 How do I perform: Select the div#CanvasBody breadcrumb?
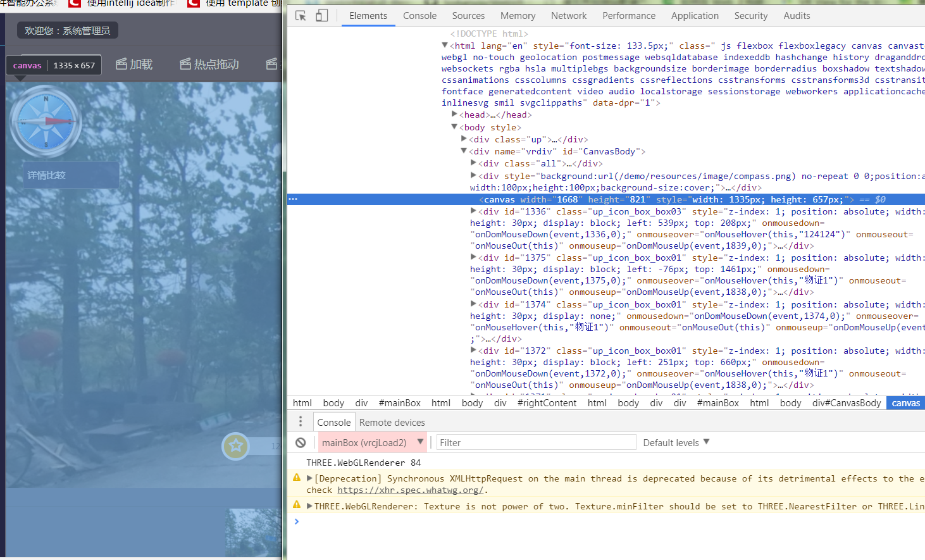(x=847, y=403)
